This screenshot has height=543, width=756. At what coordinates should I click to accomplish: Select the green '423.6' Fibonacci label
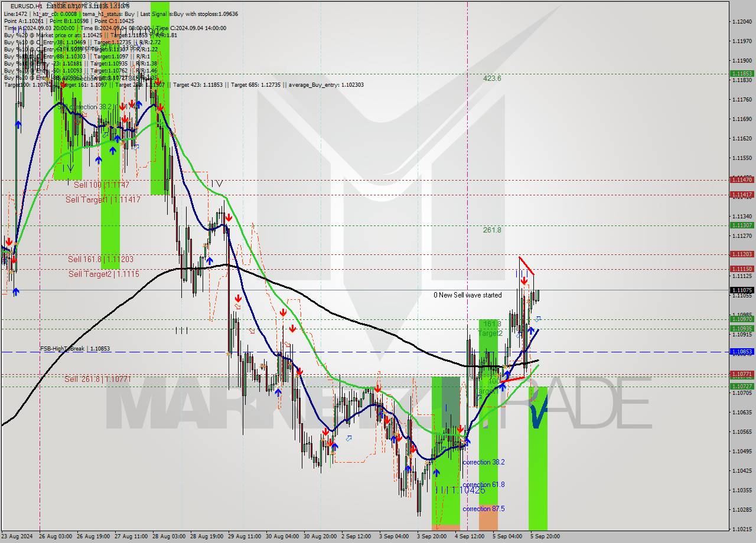click(492, 78)
